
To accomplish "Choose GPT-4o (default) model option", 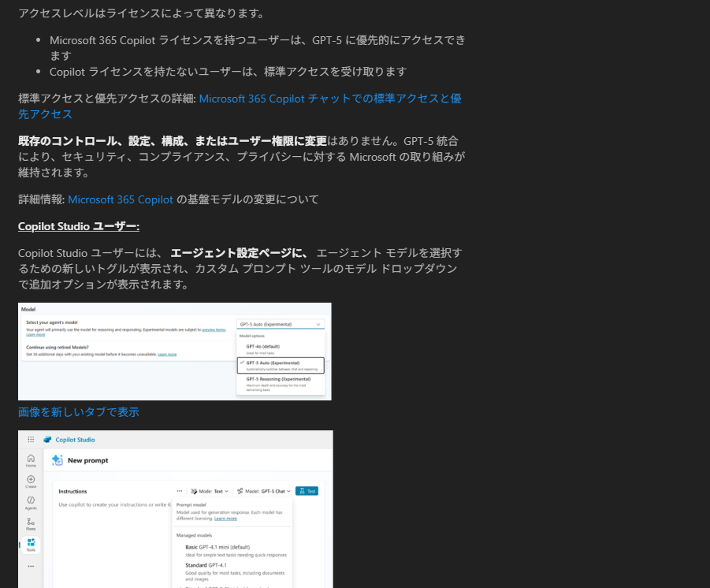I will [x=281, y=349].
